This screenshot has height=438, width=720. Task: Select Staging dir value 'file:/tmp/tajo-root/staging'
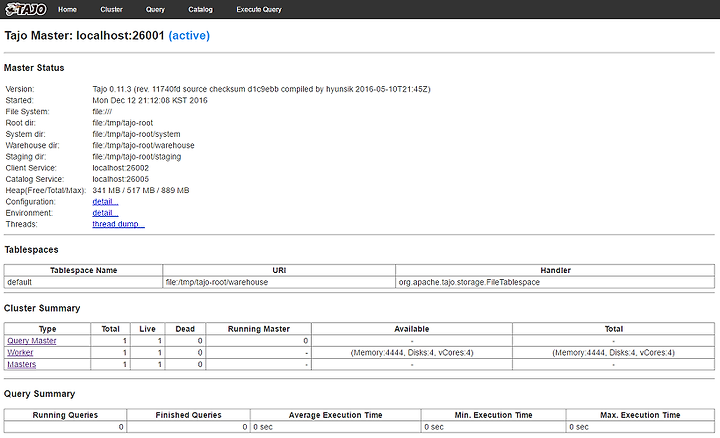point(137,157)
